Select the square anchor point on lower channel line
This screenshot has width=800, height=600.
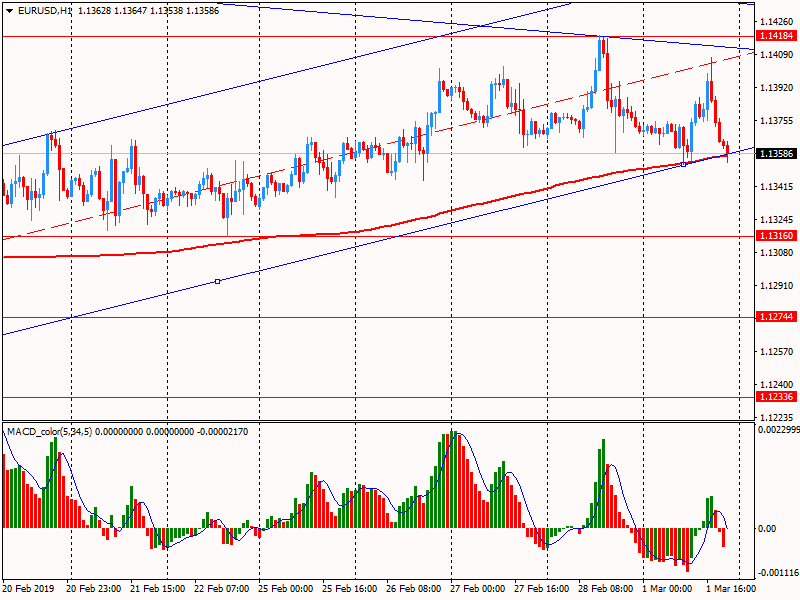tap(217, 282)
